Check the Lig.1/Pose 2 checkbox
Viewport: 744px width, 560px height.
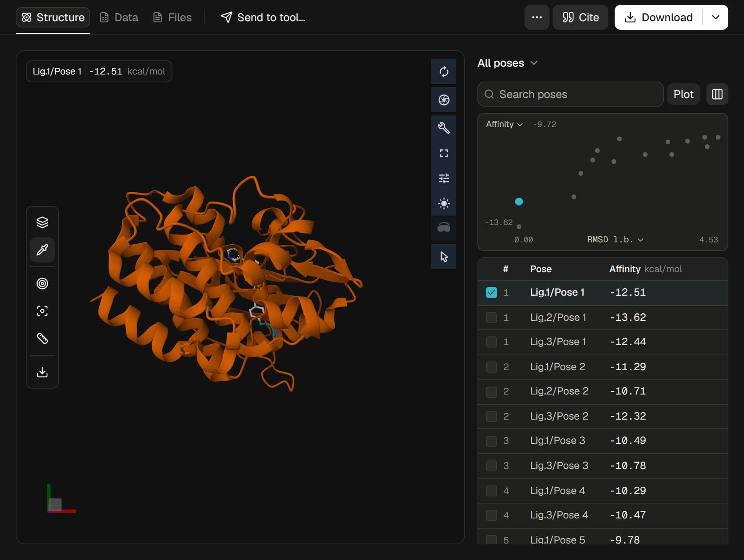492,367
